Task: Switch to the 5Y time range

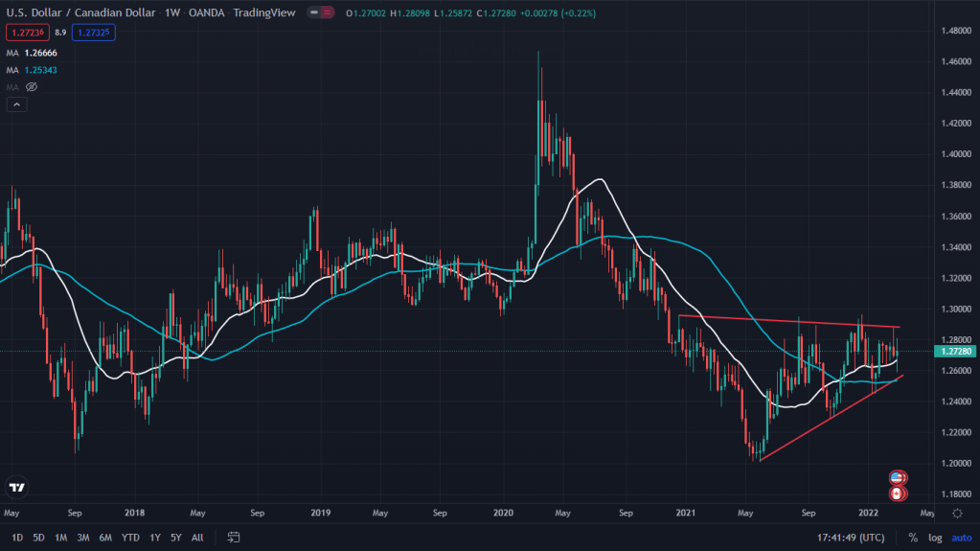Action: [x=175, y=538]
